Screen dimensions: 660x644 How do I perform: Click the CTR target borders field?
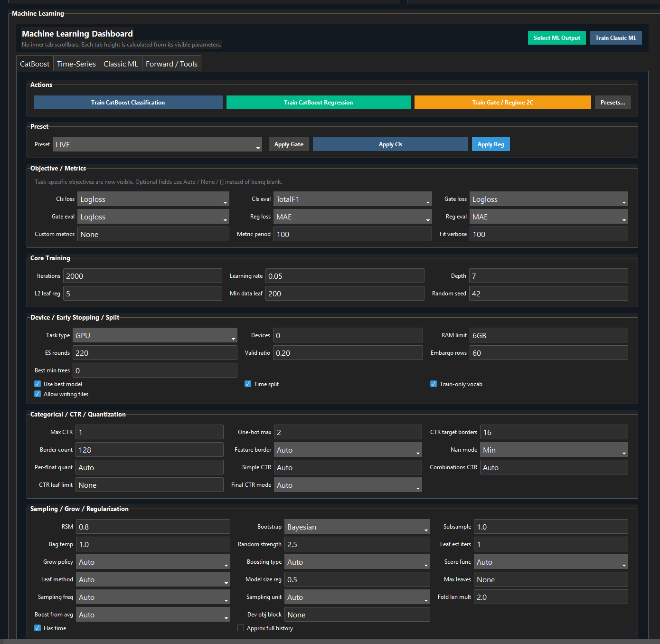click(x=554, y=432)
